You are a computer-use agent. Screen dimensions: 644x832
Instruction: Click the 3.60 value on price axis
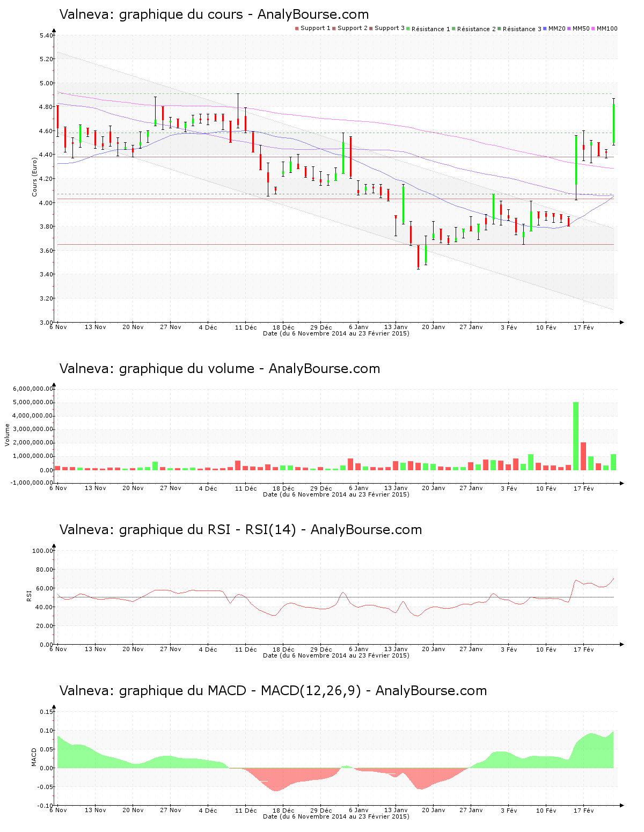[46, 251]
